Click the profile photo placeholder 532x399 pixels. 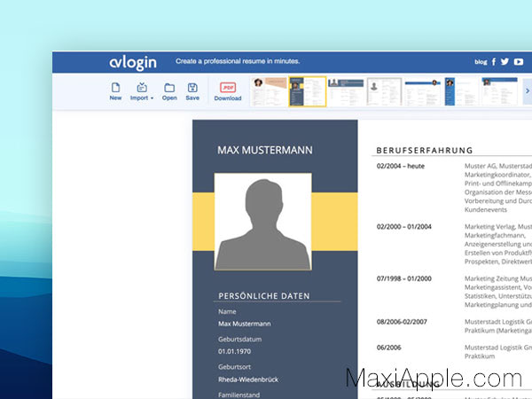263,222
